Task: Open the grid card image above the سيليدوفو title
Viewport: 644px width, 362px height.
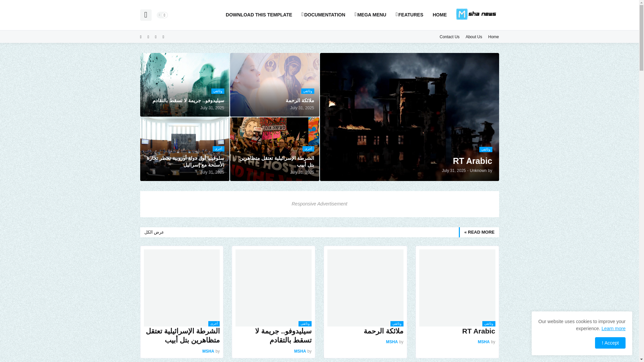Action: [273, 288]
